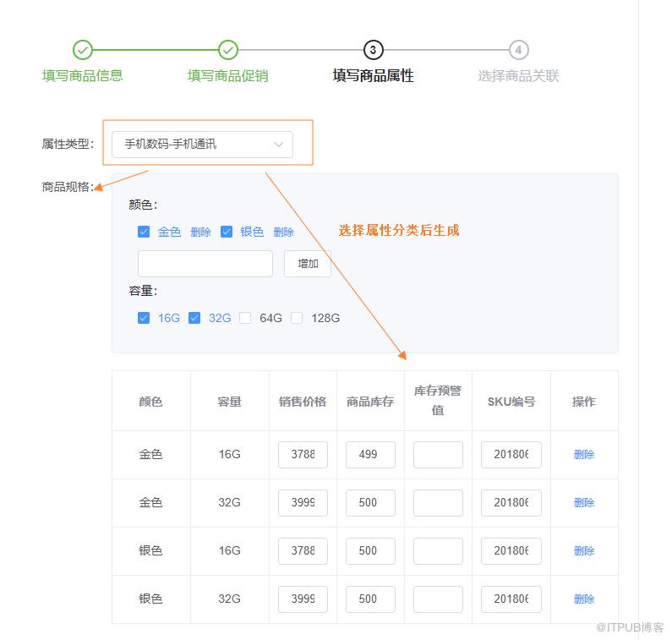Edit price field for 银色 16G row
The image size is (672, 640).
tap(303, 551)
